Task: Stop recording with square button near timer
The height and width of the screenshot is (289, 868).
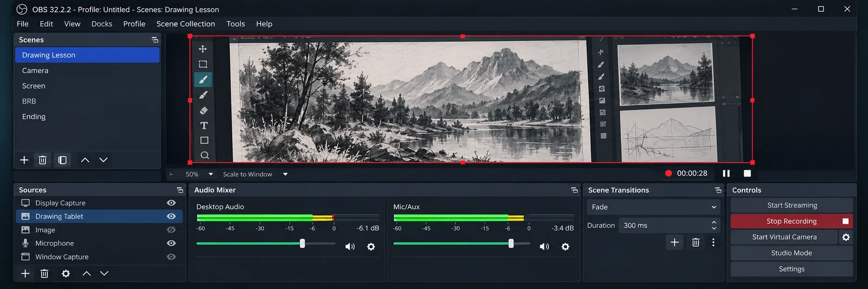Action: [x=747, y=174]
